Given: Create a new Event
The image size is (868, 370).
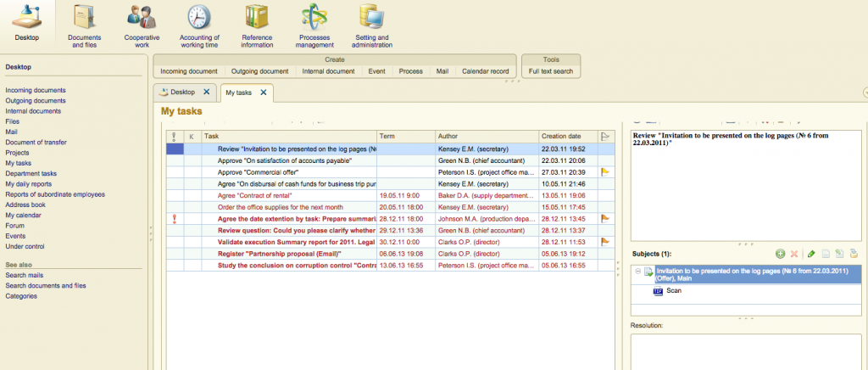Looking at the screenshot, I should pos(376,71).
